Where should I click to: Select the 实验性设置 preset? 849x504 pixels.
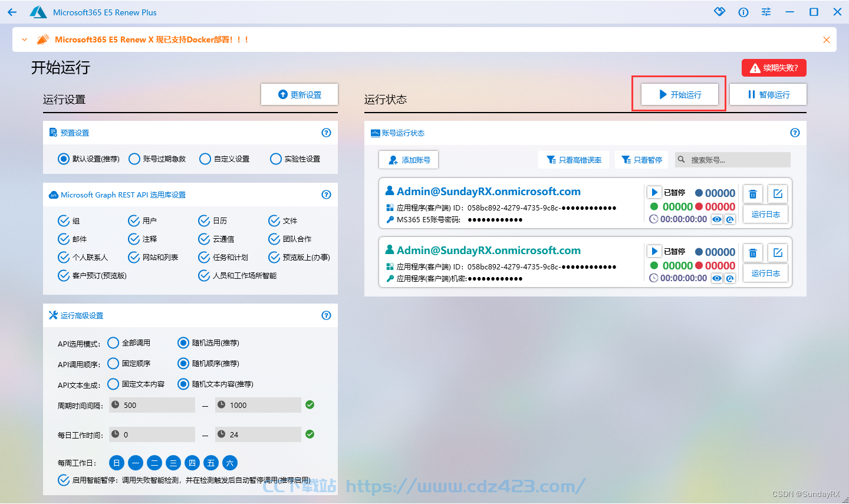[295, 159]
